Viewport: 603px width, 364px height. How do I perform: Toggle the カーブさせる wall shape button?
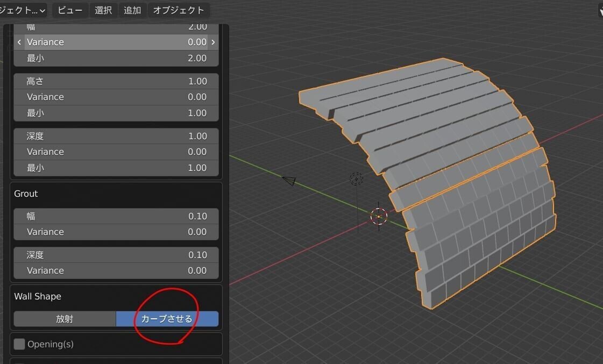point(167,319)
